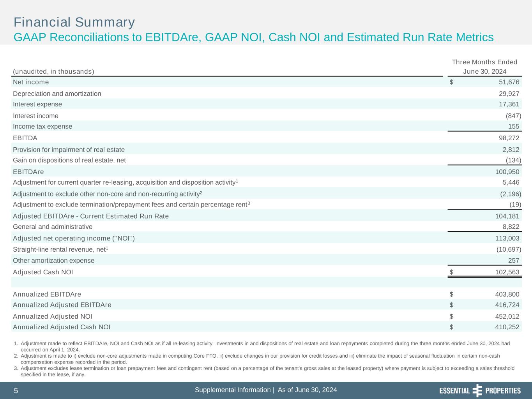Select the EBITDAre value 100,950
Image resolution: width=532 pixels, height=399 pixels.
(x=506, y=172)
